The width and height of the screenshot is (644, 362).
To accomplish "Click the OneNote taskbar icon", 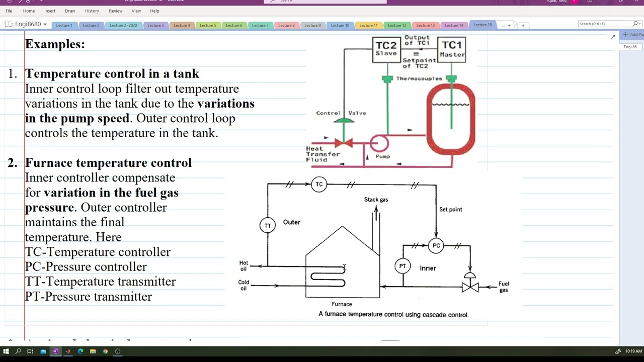I will pyautogui.click(x=55, y=351).
